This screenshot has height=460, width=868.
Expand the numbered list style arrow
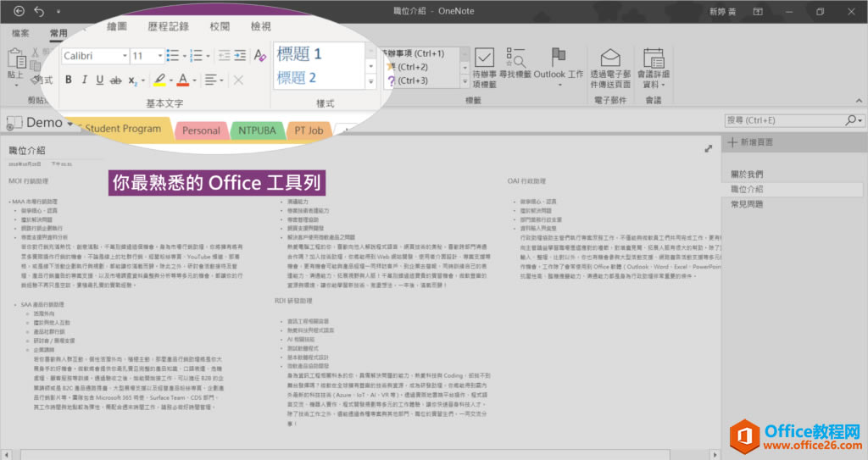coord(209,56)
